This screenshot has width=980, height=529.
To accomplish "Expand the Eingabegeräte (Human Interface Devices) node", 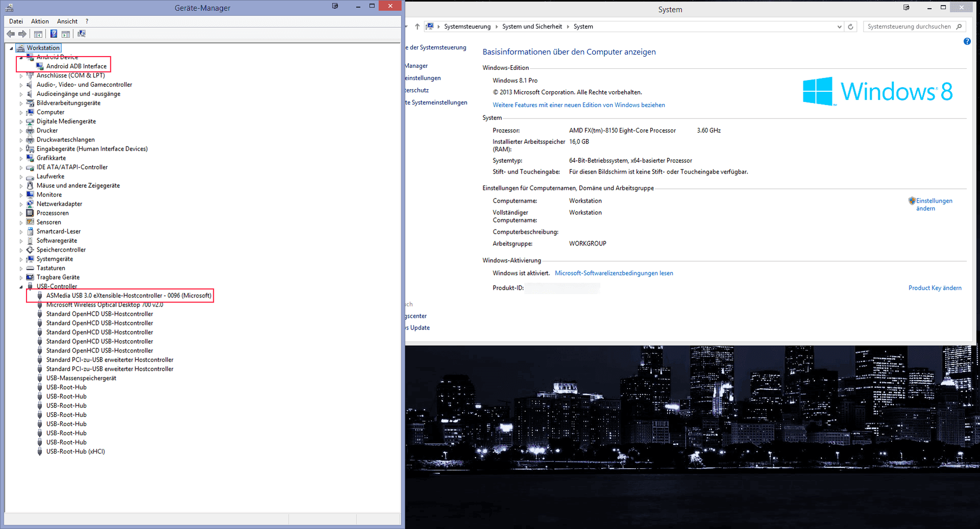I will coord(21,149).
